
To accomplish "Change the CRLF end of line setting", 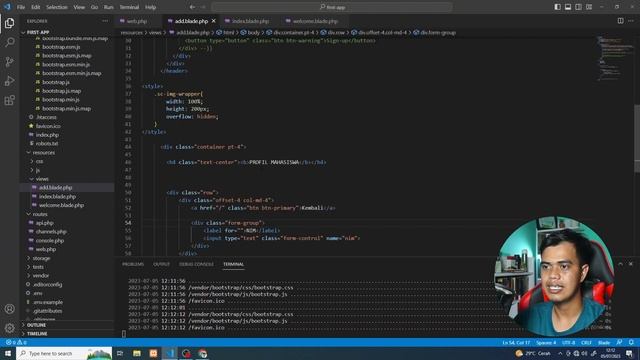I will (x=587, y=342).
